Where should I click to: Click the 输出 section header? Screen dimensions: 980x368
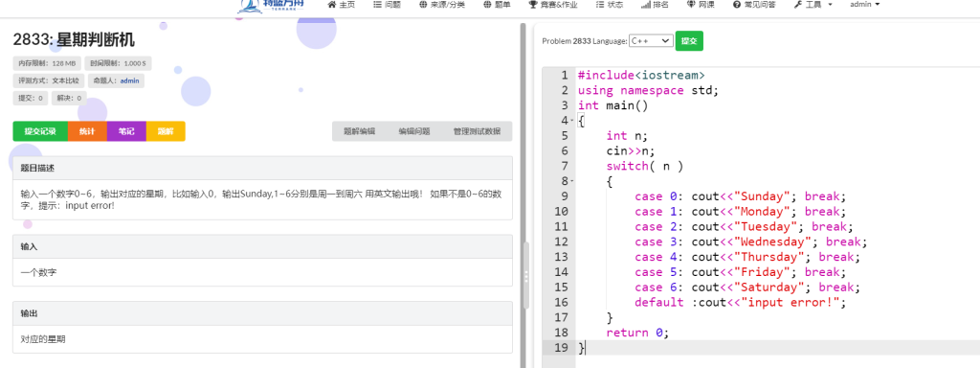tap(262, 313)
